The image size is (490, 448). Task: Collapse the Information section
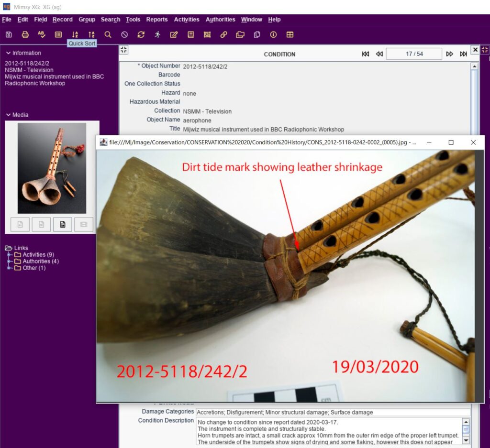click(8, 53)
